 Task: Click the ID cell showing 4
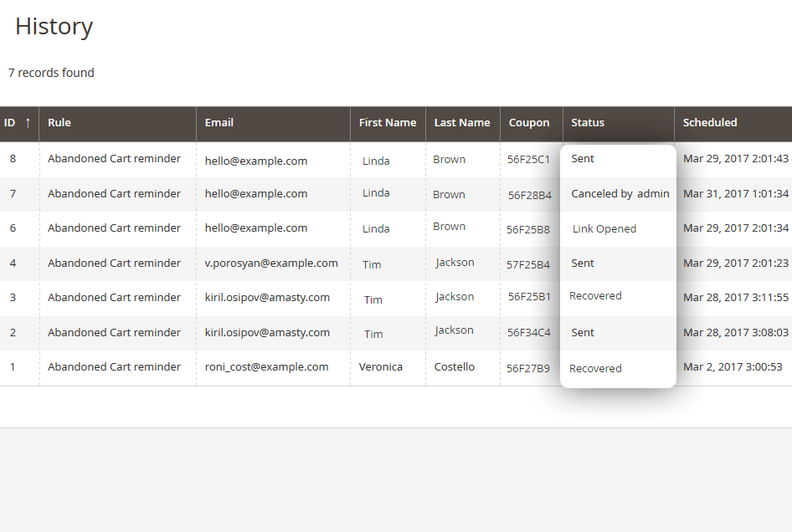pos(13,263)
